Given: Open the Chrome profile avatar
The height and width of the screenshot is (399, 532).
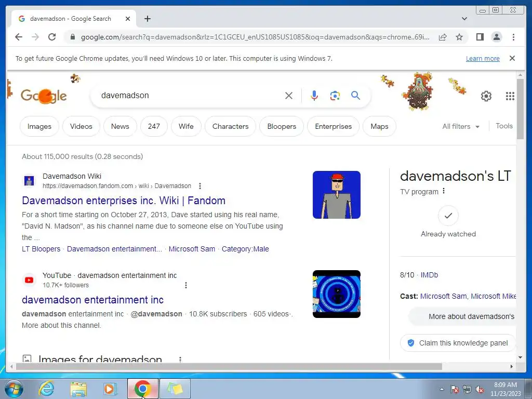Looking at the screenshot, I should click(x=496, y=37).
